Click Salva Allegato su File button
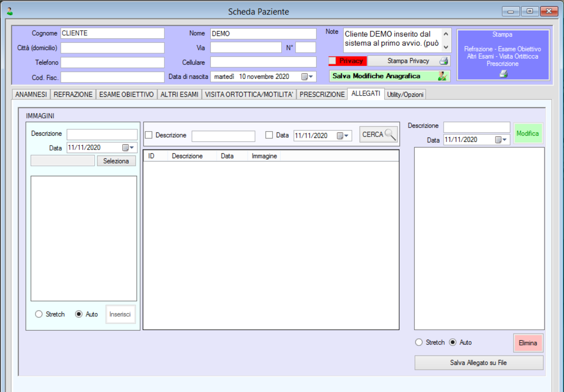The height and width of the screenshot is (392, 564). click(x=478, y=363)
